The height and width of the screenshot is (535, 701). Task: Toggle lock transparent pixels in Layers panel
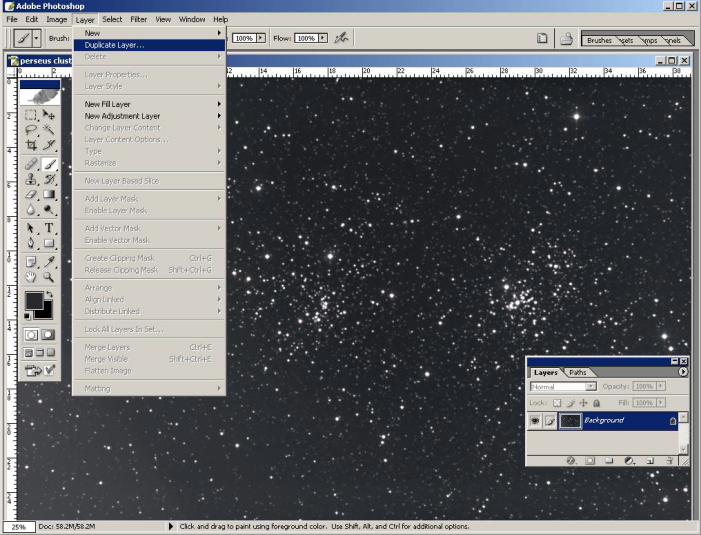tap(558, 402)
